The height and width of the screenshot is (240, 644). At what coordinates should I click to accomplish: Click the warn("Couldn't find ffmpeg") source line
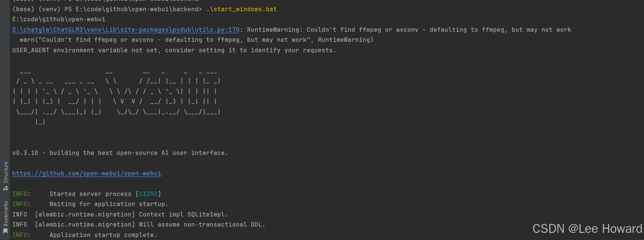click(196, 40)
